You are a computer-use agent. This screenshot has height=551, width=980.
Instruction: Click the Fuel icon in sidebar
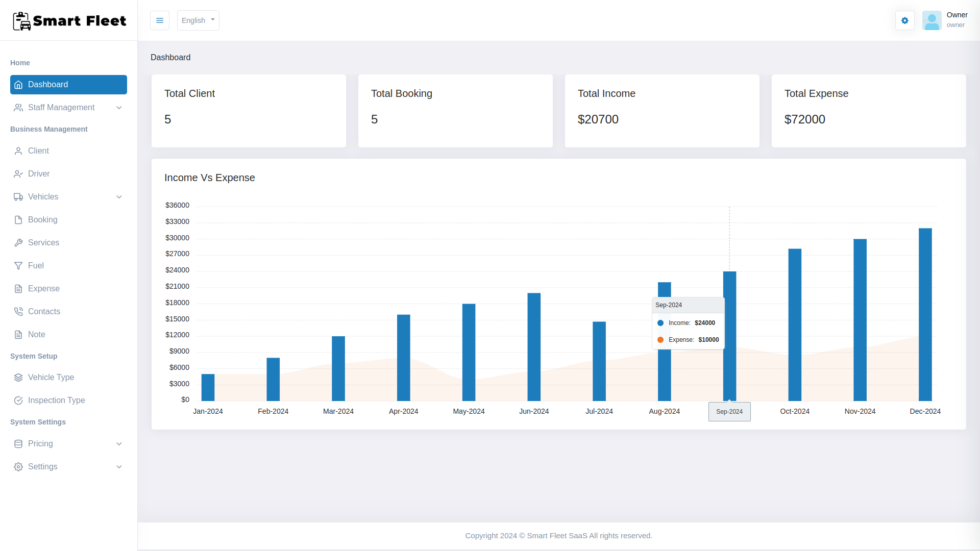pyautogui.click(x=18, y=265)
